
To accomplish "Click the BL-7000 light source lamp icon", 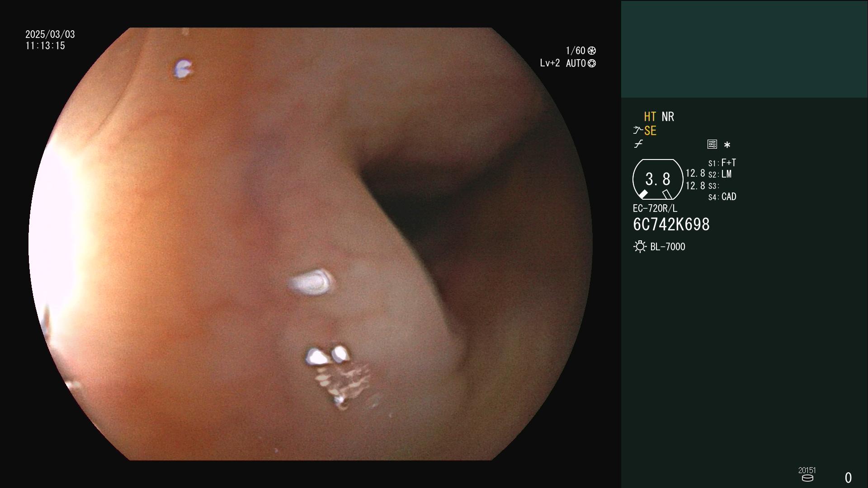I will (640, 247).
